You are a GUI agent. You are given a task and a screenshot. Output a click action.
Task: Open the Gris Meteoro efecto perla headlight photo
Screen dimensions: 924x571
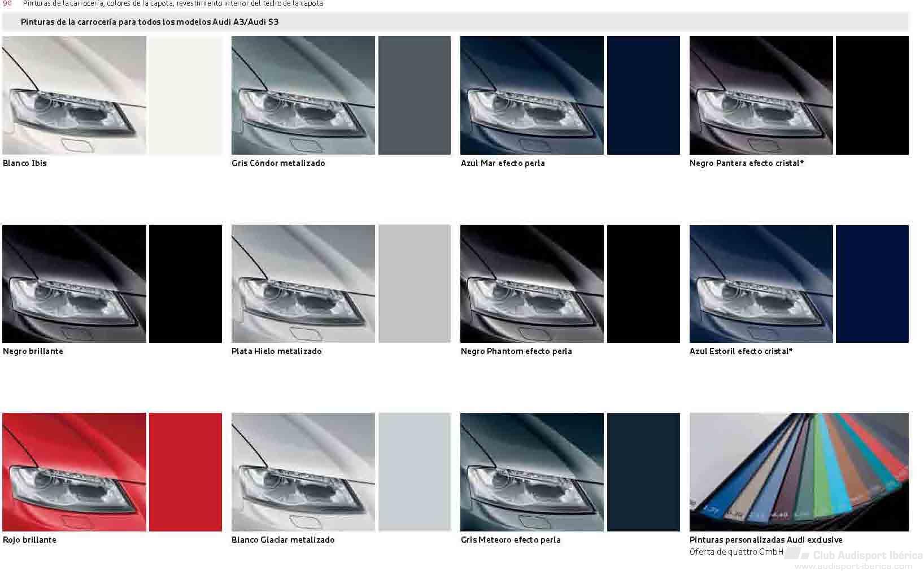point(532,472)
